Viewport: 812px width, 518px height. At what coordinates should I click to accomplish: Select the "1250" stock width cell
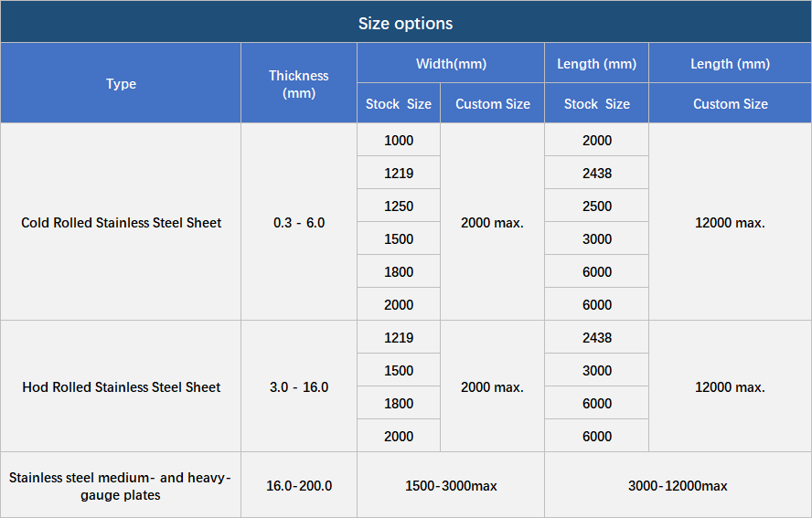click(399, 206)
